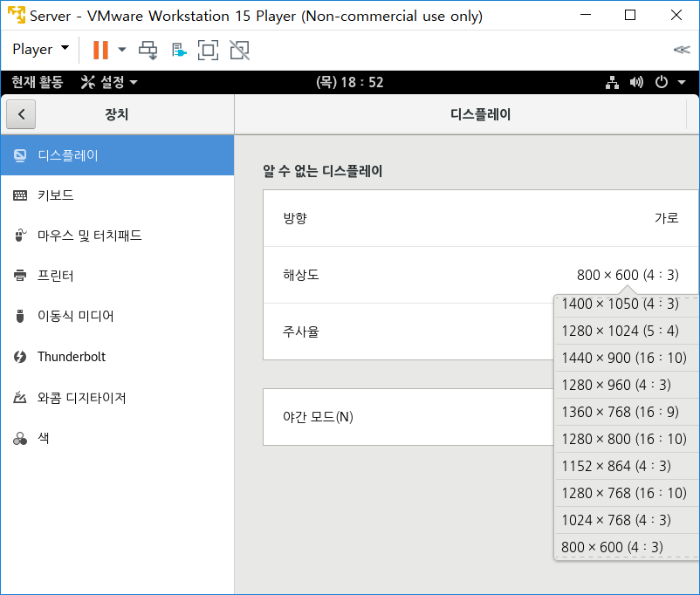The width and height of the screenshot is (700, 595).
Task: Maximize the VMware Player window
Action: 630,15
